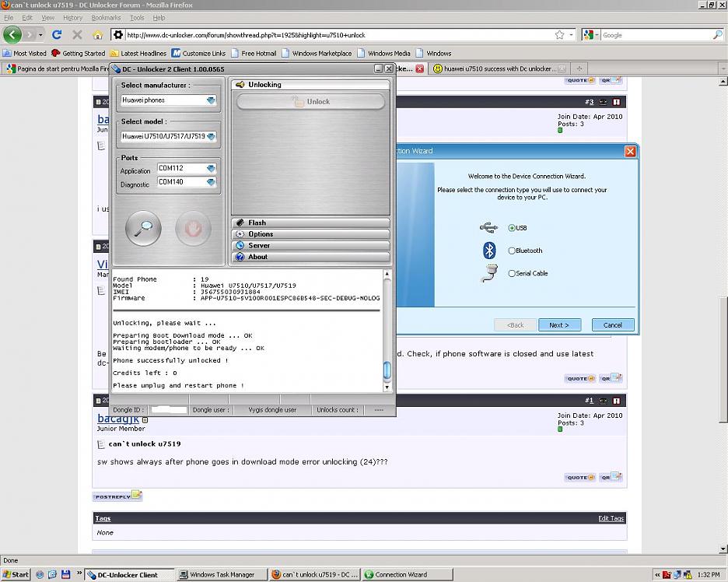The width and height of the screenshot is (728, 582).
Task: Click the Post Reply button icon
Action: [x=117, y=496]
